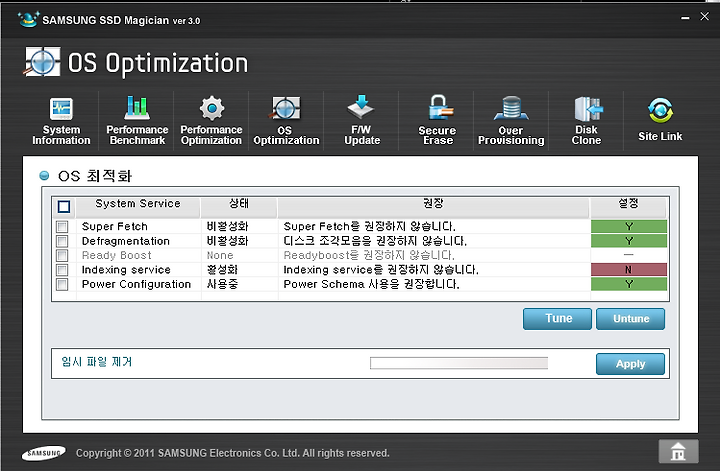Viewport: 720px width, 471px height.
Task: Open F/W Update section
Action: click(362, 121)
